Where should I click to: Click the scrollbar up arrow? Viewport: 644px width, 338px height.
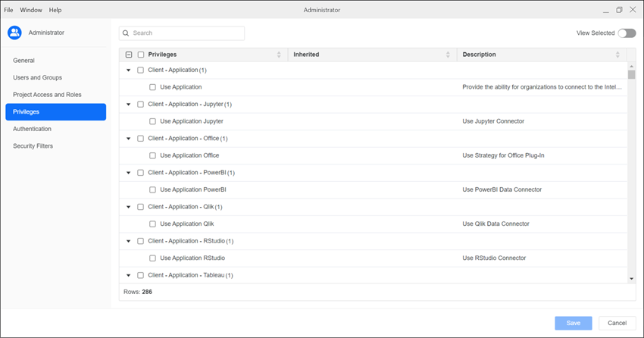tap(632, 67)
